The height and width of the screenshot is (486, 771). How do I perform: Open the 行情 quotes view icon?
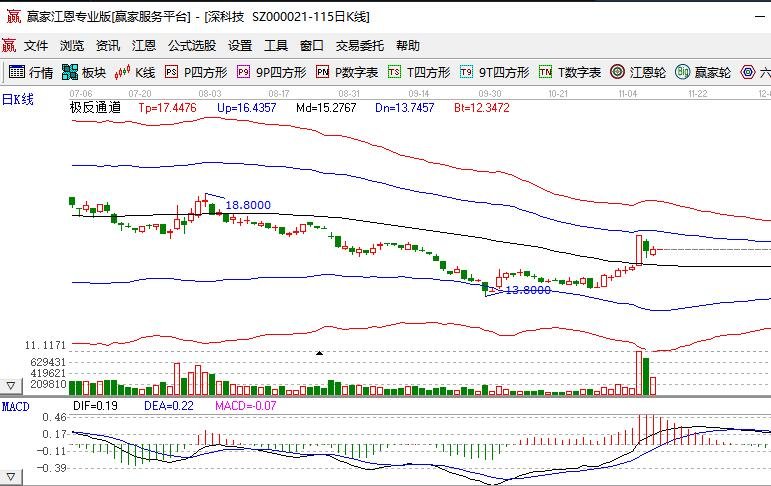point(17,72)
